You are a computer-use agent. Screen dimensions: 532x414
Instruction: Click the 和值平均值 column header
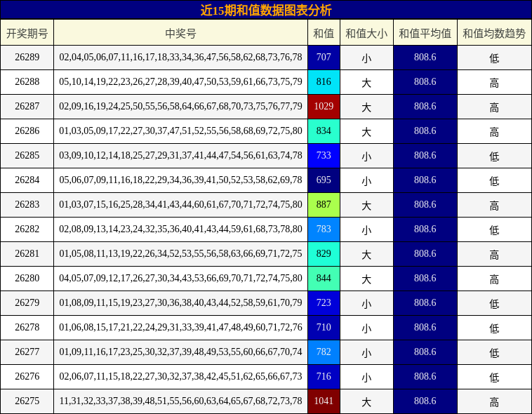(425, 33)
